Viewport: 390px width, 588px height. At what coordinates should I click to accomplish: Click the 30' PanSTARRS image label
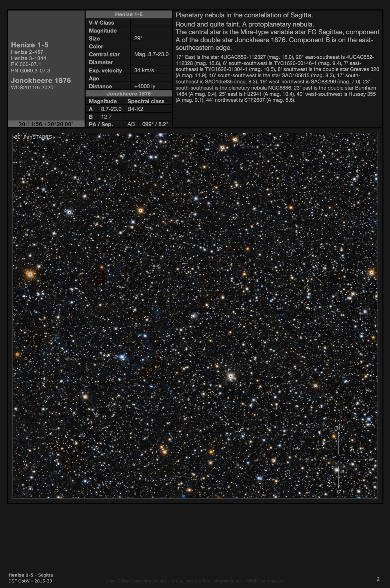tap(33, 137)
